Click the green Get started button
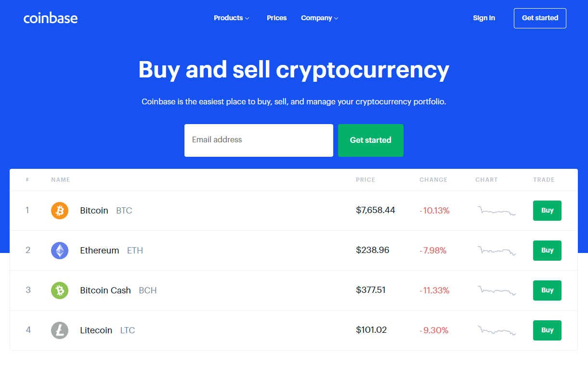The width and height of the screenshot is (588, 366). [371, 140]
